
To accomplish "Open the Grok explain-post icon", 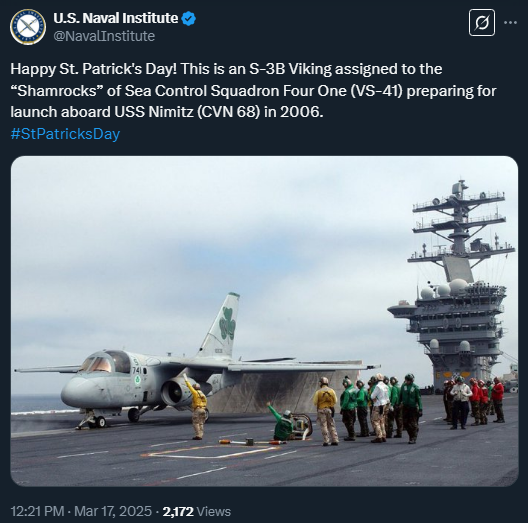I will (x=482, y=23).
